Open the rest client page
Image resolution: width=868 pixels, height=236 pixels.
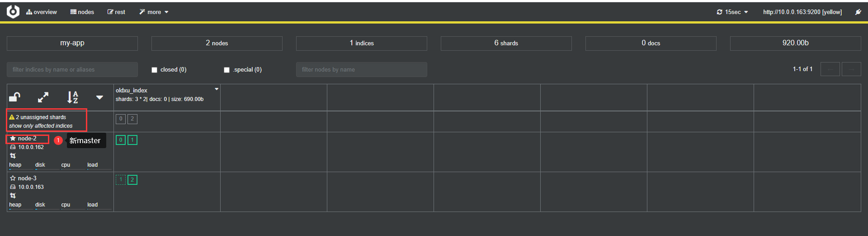click(x=116, y=12)
